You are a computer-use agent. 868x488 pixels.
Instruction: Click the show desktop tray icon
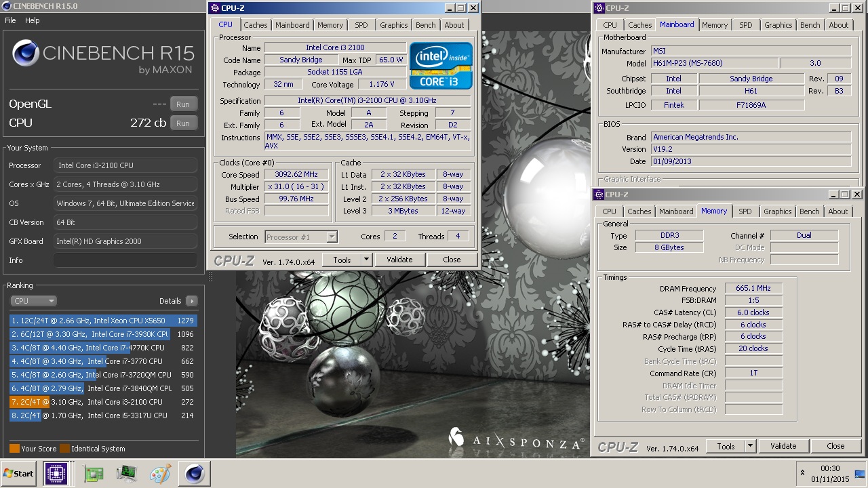click(x=861, y=473)
